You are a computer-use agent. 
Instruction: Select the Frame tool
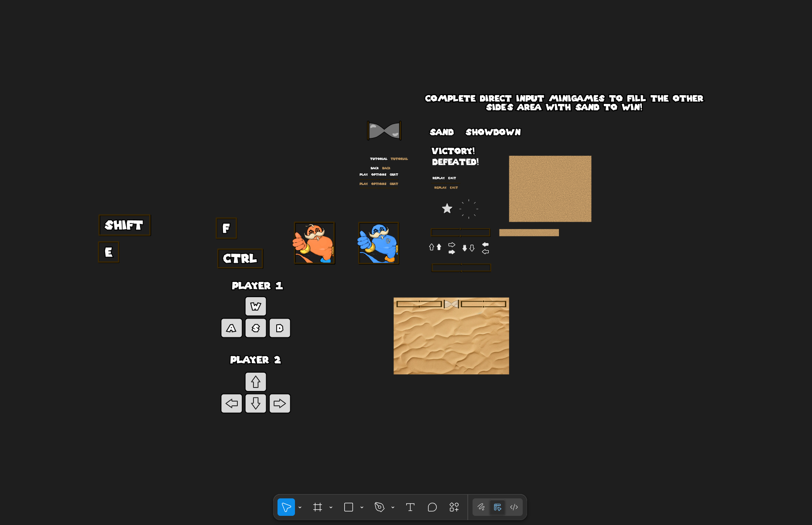[x=318, y=507]
